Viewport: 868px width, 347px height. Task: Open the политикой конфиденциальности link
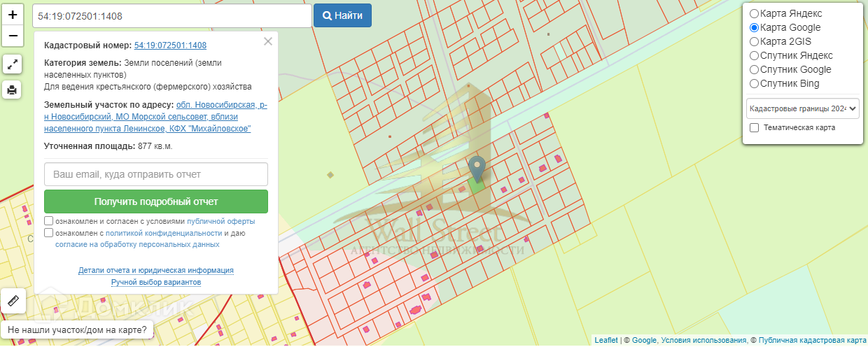tap(164, 233)
